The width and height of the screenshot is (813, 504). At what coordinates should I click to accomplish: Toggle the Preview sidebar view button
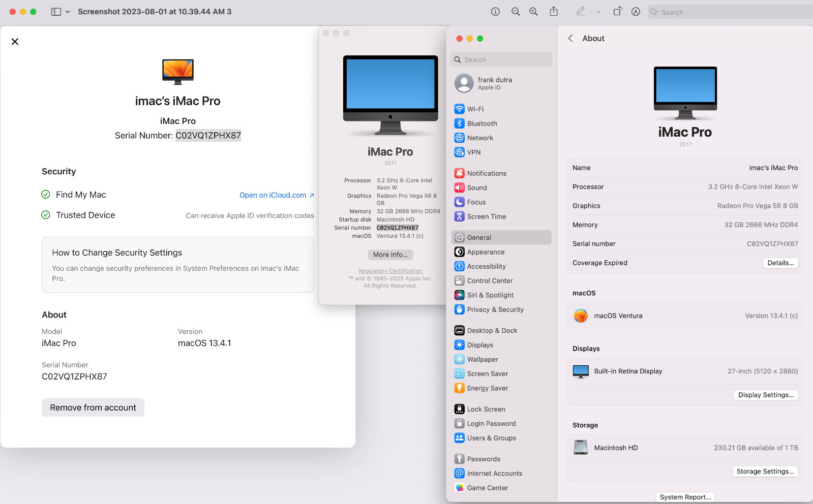point(56,12)
